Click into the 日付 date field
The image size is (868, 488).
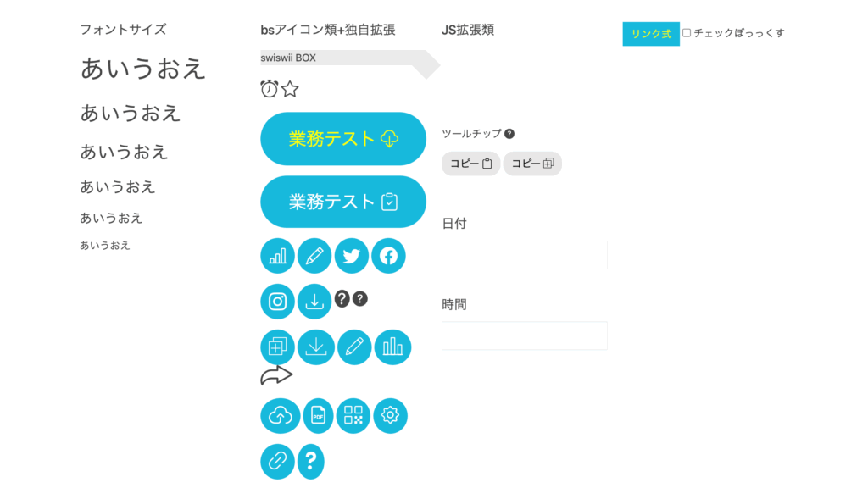point(524,255)
